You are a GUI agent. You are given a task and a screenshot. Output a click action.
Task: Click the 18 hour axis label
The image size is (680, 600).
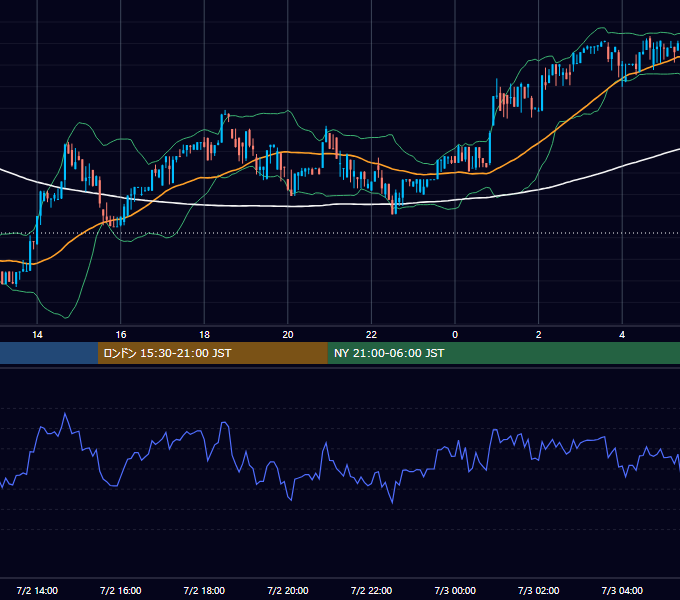pos(204,335)
